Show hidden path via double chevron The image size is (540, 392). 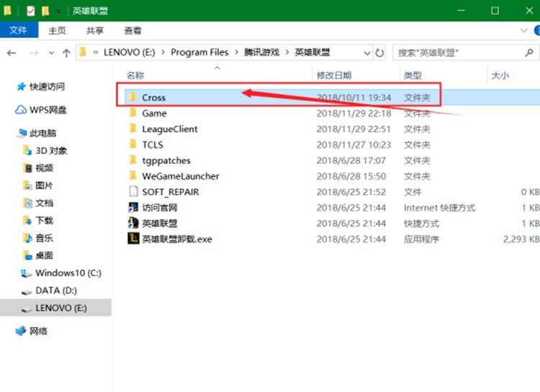point(95,53)
